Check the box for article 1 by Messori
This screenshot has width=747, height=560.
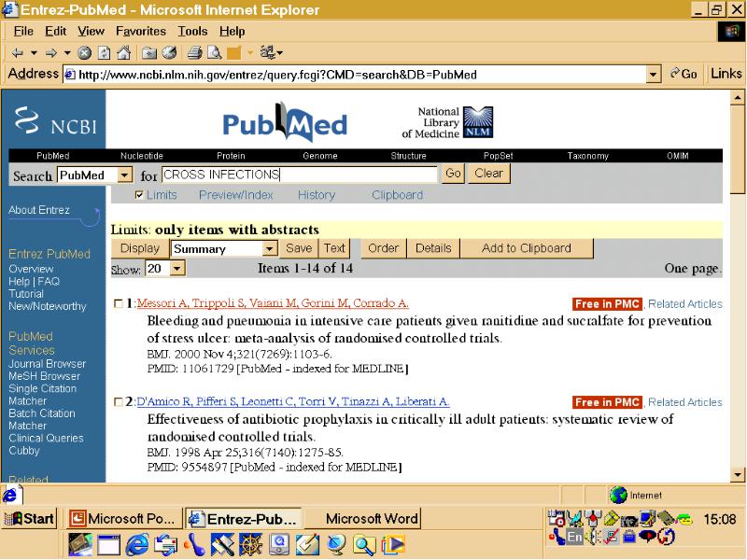(119, 304)
